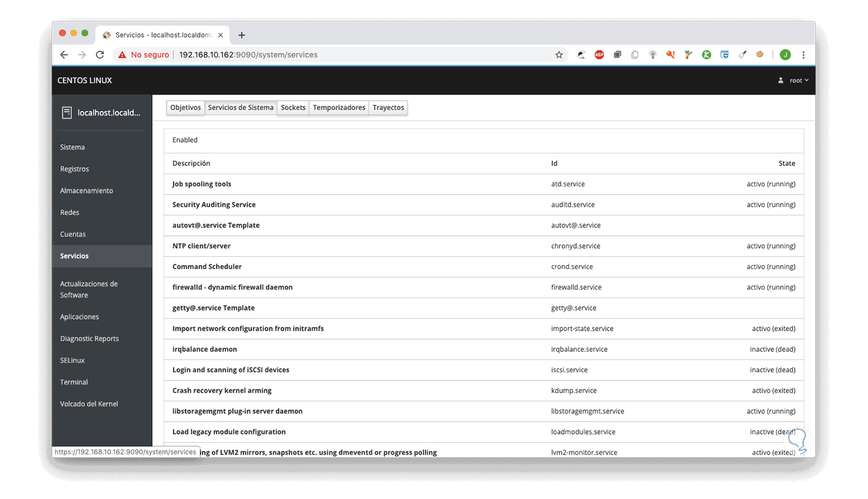Open the green K extension icon
This screenshot has width=868, height=499.
pyautogui.click(x=706, y=54)
